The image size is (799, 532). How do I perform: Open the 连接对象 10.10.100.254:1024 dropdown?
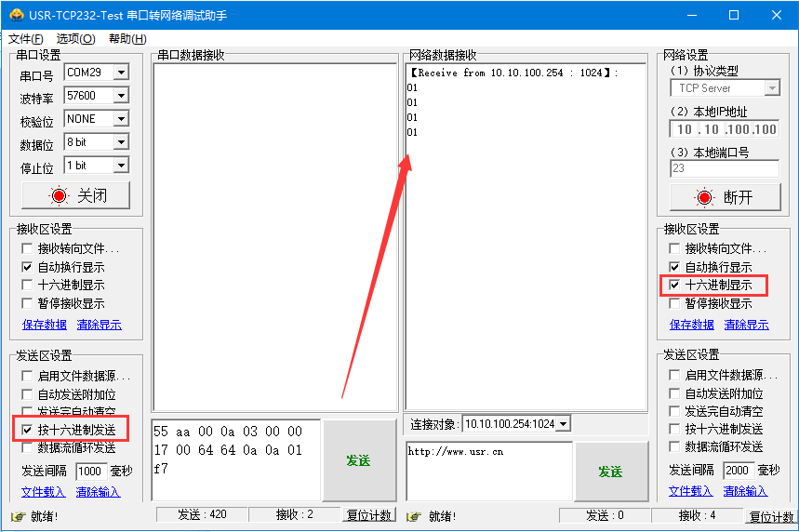click(562, 424)
